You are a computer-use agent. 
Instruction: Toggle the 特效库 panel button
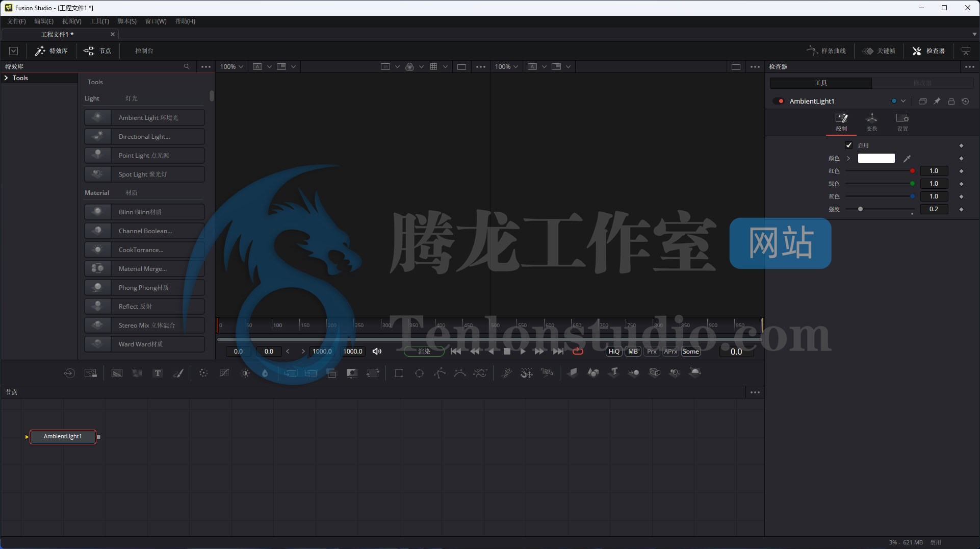[51, 51]
